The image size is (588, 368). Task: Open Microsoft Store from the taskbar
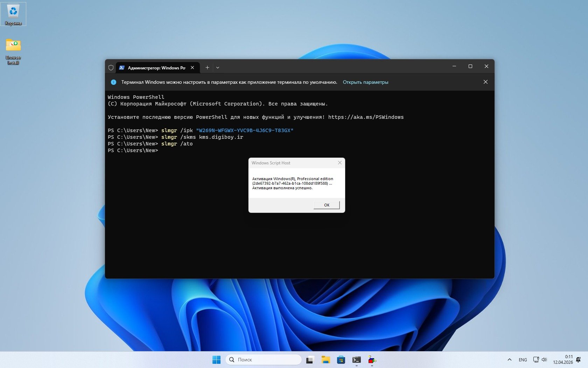point(341,360)
